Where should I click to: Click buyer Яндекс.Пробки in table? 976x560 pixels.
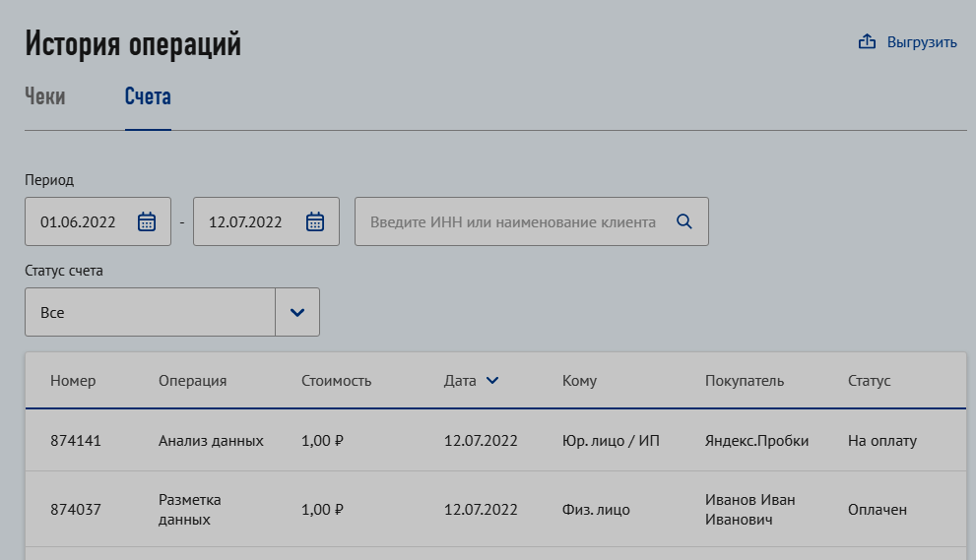756,441
